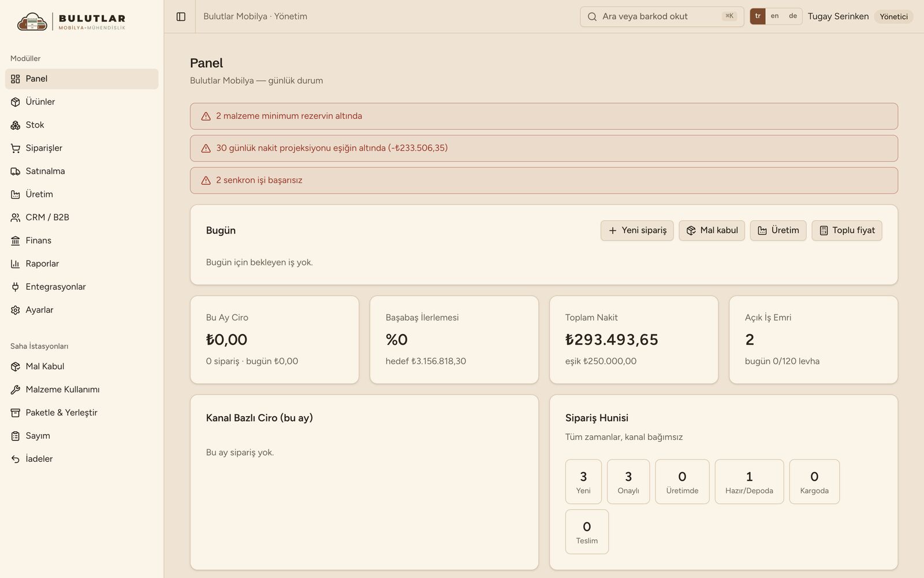
Task: Click warning icon on minimum rezerv alert
Action: point(206,116)
